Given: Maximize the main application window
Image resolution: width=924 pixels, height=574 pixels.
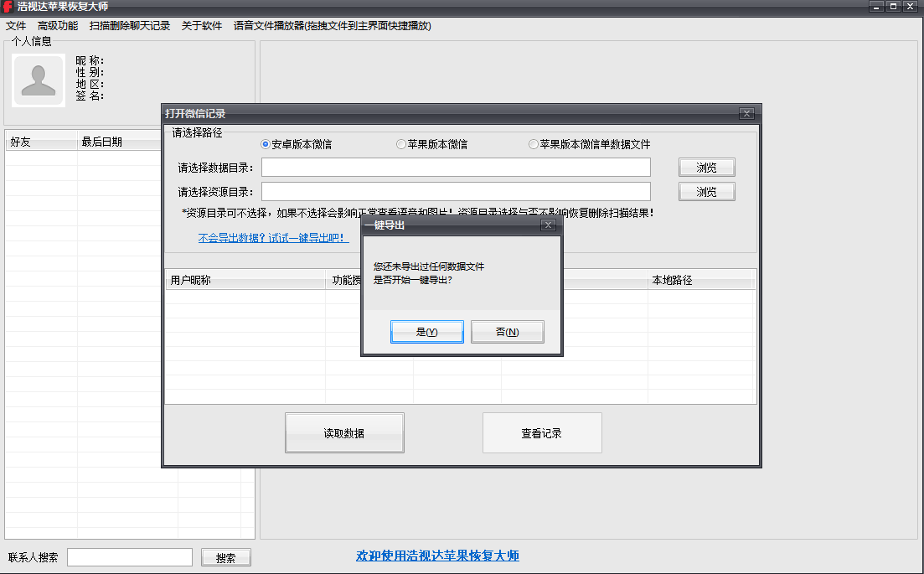Looking at the screenshot, I should pos(893,7).
